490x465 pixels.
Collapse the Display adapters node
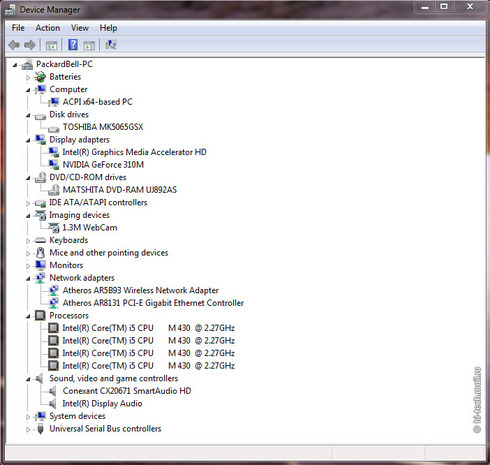28,141
